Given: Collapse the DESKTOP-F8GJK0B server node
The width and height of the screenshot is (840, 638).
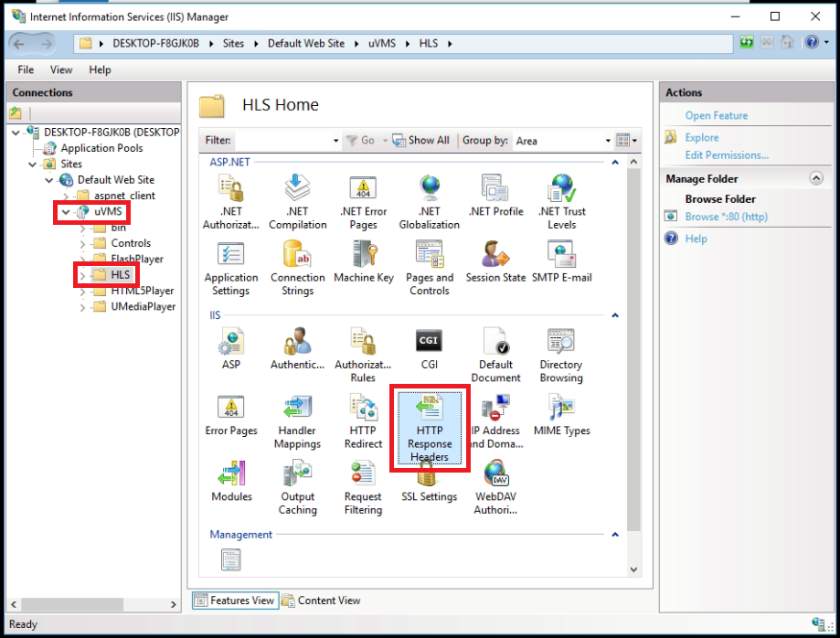Looking at the screenshot, I should tap(16, 133).
